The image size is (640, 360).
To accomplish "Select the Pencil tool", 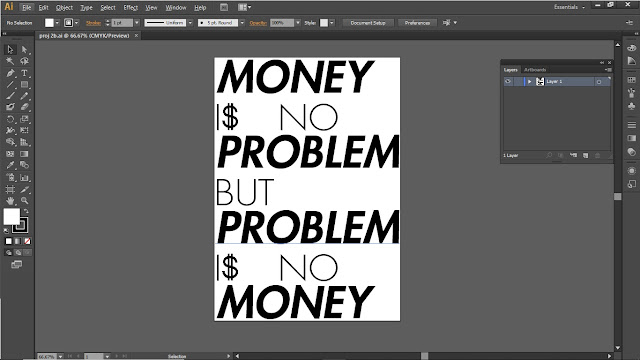I will (24, 96).
